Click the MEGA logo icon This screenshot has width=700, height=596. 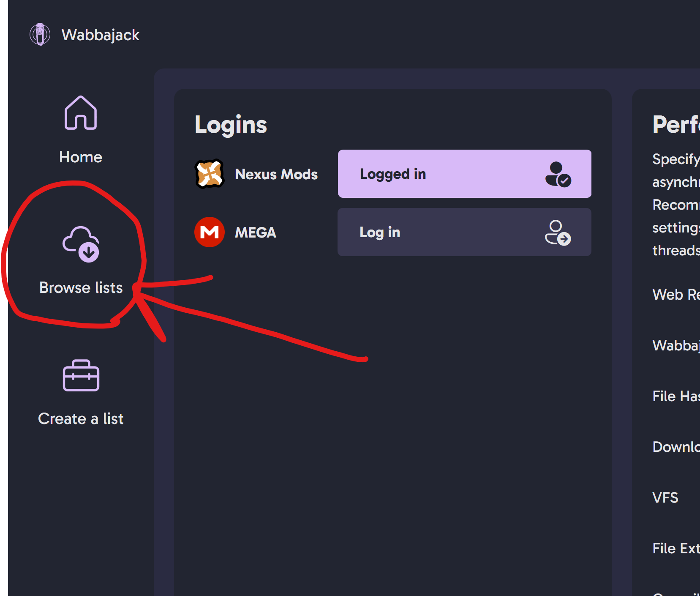[210, 232]
